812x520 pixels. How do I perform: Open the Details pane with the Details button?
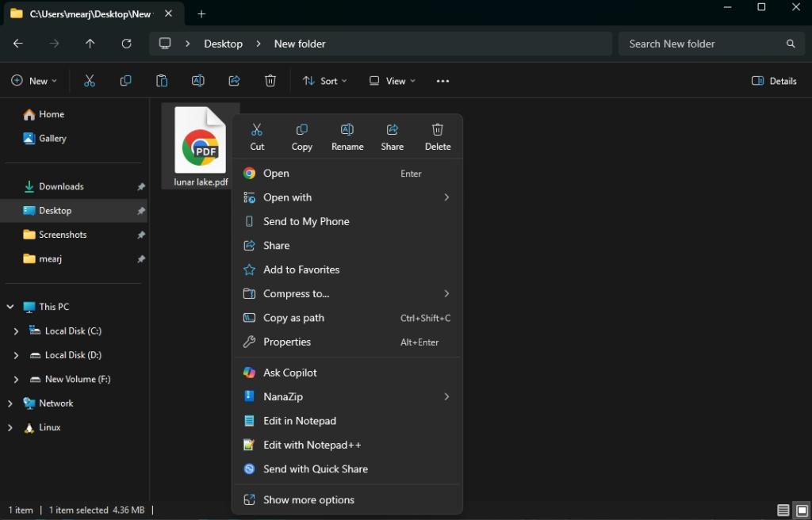coord(773,80)
